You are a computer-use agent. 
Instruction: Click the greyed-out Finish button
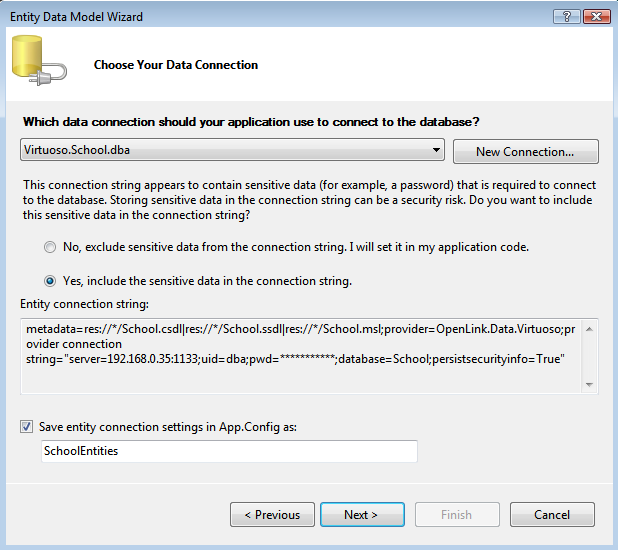click(x=456, y=515)
